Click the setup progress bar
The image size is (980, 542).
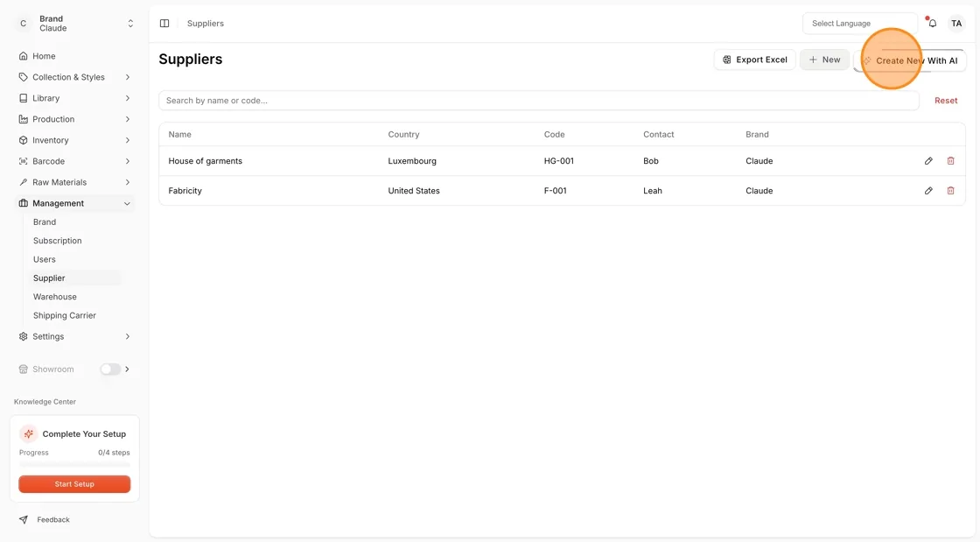pyautogui.click(x=74, y=464)
